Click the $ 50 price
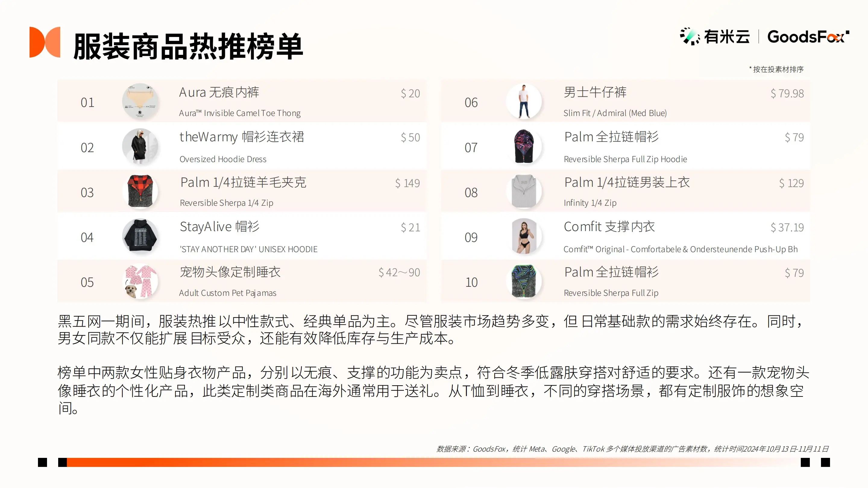 (410, 137)
